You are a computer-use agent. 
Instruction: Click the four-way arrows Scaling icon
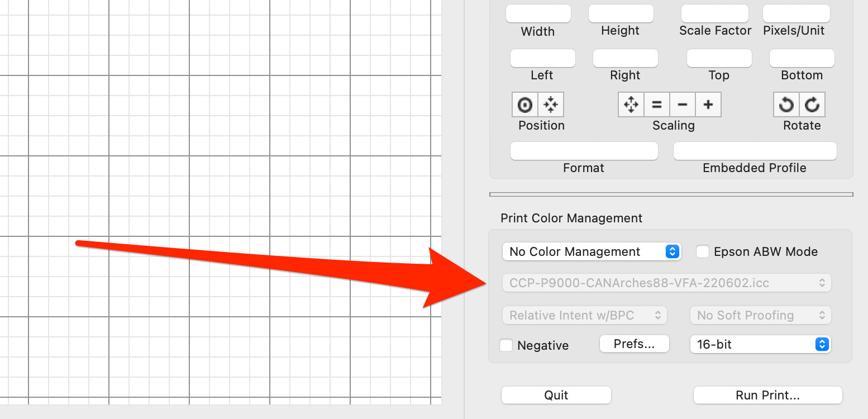[x=631, y=104]
